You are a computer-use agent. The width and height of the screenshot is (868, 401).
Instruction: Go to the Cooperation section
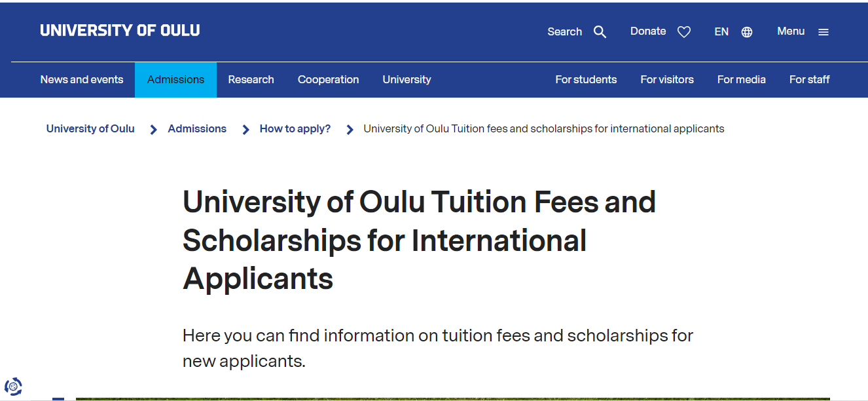(328, 80)
